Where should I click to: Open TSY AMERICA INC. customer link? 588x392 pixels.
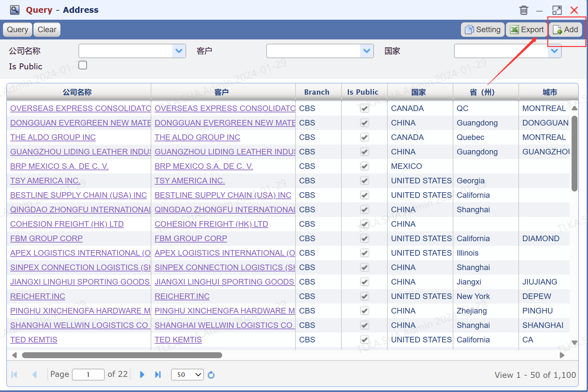click(190, 181)
